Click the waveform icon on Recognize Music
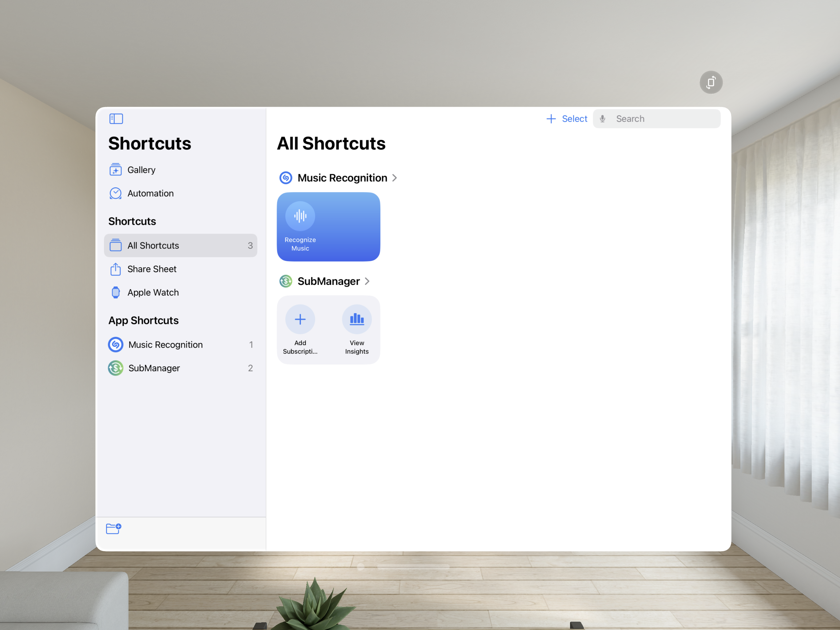The width and height of the screenshot is (840, 630). tap(300, 216)
